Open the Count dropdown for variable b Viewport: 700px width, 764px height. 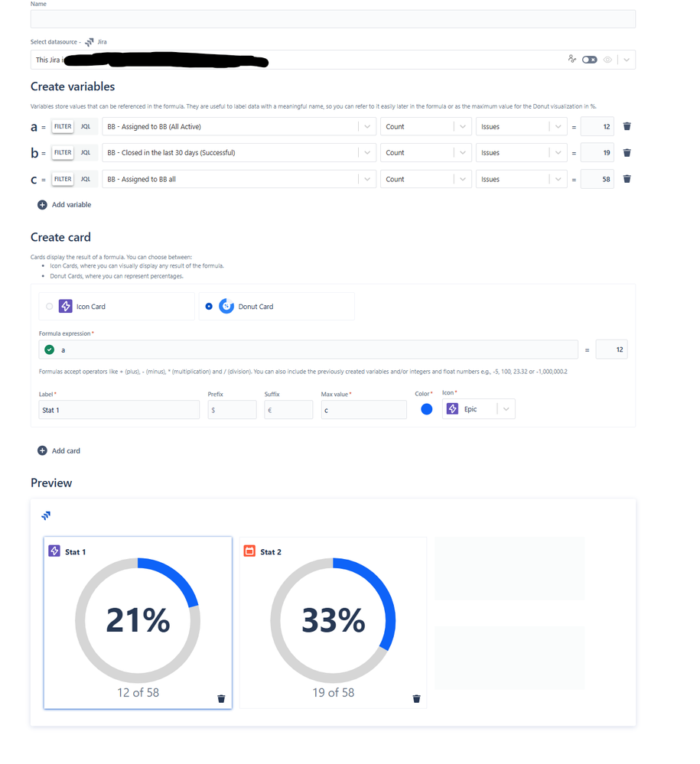click(x=426, y=153)
